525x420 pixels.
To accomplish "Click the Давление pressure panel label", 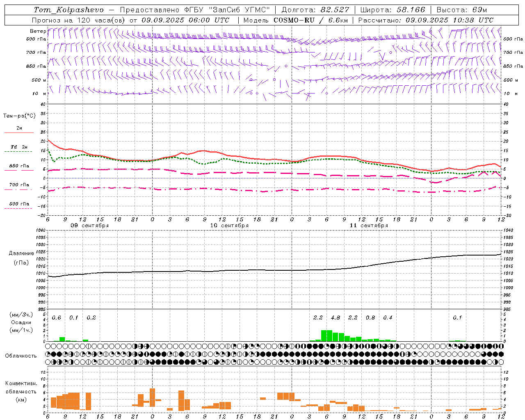I will pyautogui.click(x=21, y=253).
